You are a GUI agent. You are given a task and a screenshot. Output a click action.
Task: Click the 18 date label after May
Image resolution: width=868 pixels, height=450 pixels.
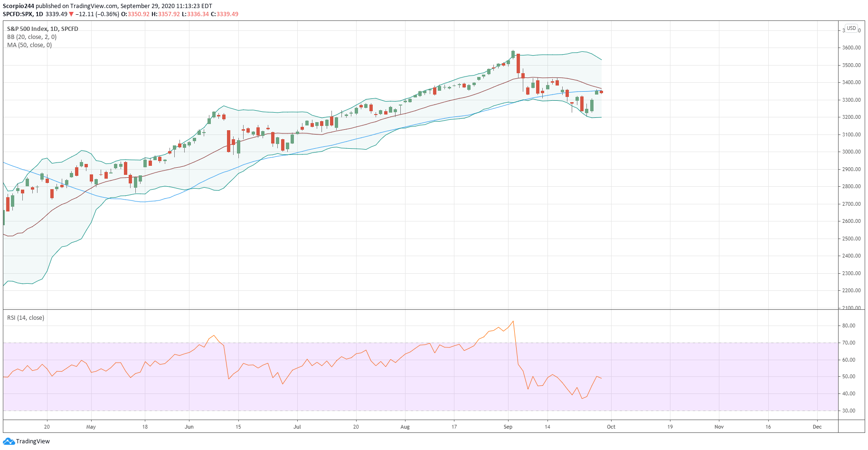pos(145,427)
